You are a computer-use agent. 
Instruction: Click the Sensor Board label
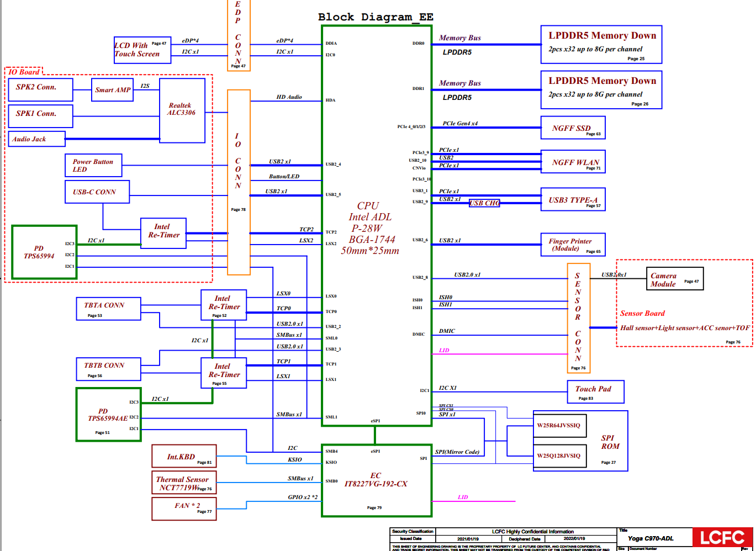tap(642, 313)
